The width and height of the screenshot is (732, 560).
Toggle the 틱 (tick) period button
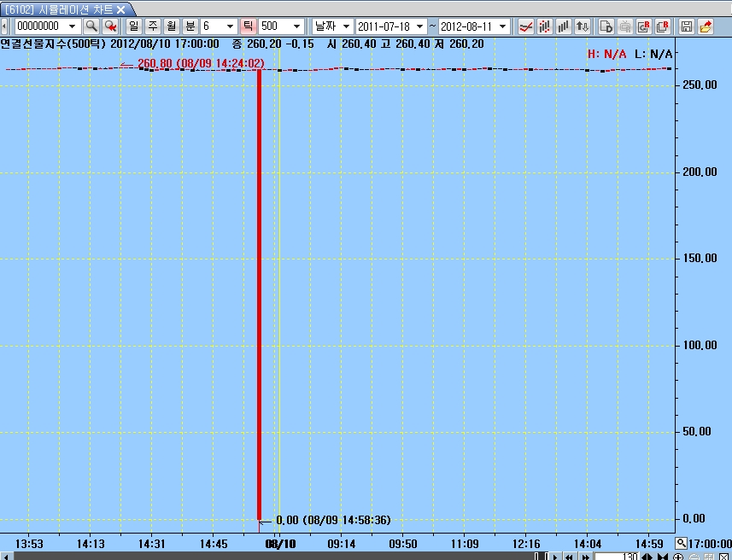(249, 26)
